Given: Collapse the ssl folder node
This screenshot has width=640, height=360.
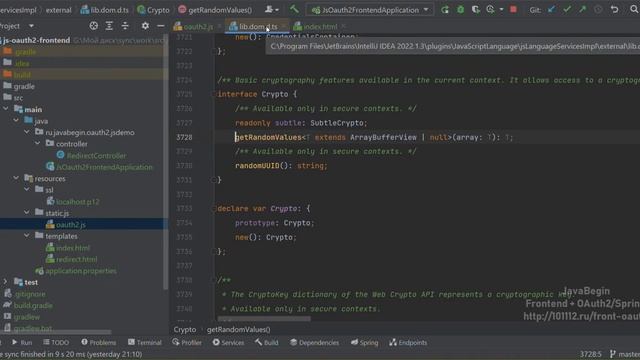Looking at the screenshot, I should pyautogui.click(x=27, y=189).
